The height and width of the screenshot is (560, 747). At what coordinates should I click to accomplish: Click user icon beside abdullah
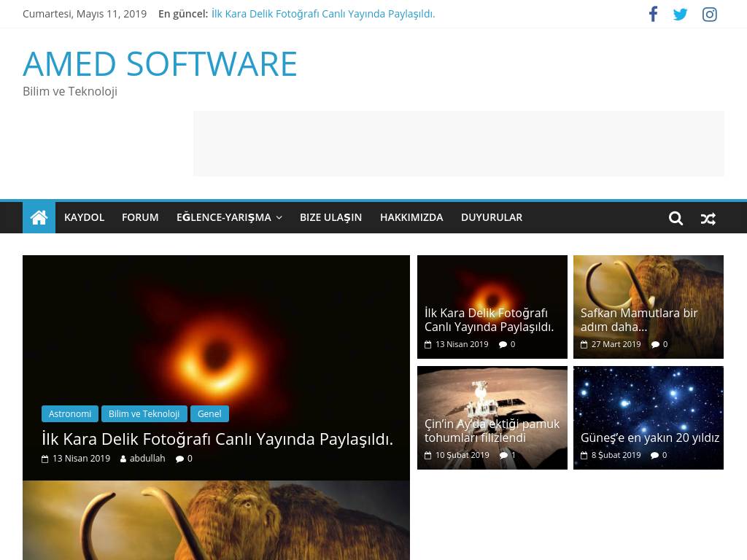coord(123,459)
